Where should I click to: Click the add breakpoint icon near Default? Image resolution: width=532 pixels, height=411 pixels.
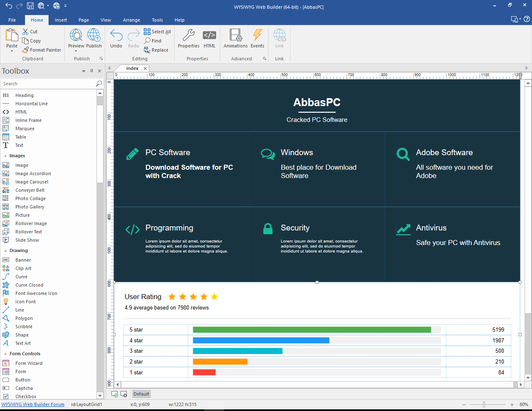coord(115,394)
